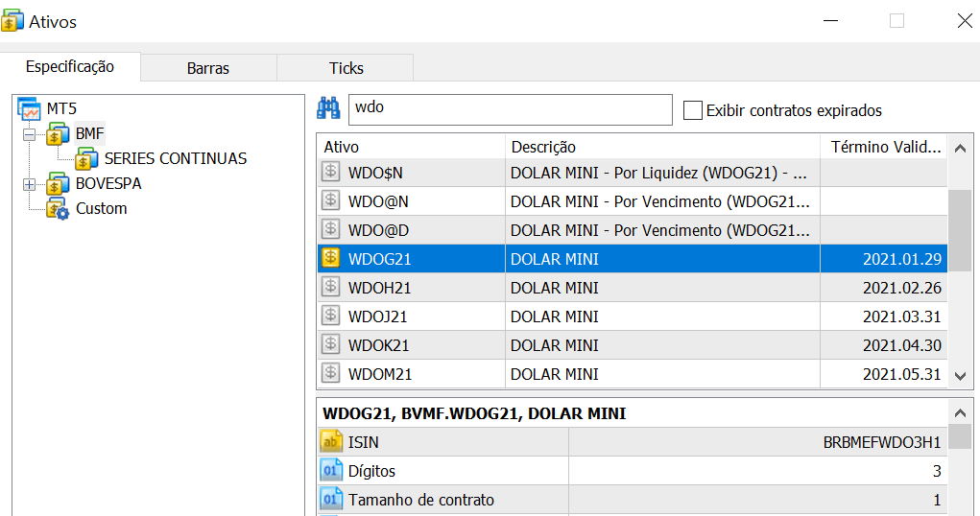
Task: Select the WDOJ21 symbol name
Action: click(x=377, y=317)
